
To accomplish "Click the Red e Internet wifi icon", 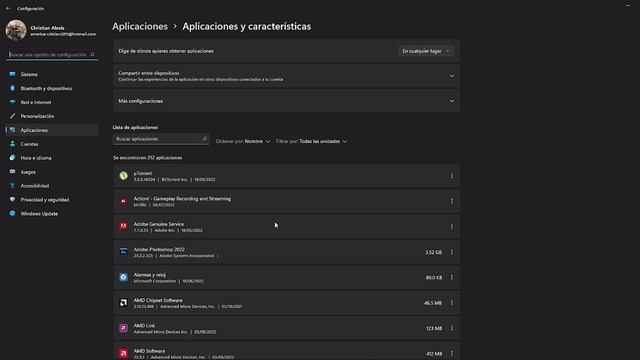I will 12,102.
